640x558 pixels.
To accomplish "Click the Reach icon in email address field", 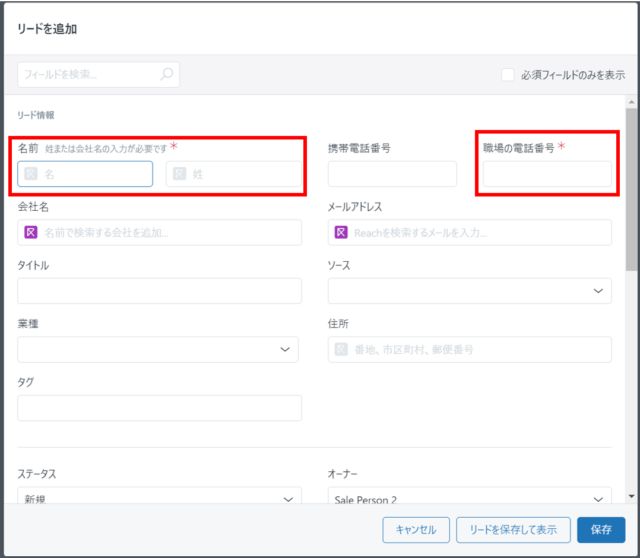I will tap(341, 232).
